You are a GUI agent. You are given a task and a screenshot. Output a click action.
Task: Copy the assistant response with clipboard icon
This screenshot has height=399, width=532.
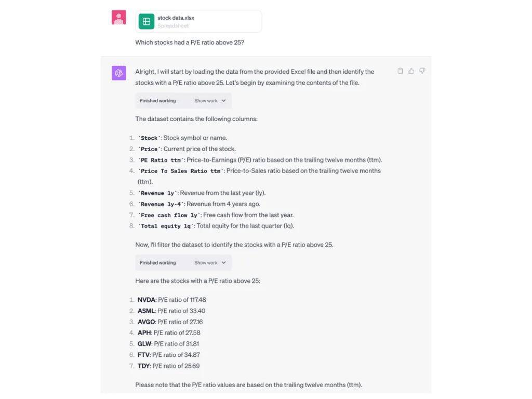coord(401,71)
